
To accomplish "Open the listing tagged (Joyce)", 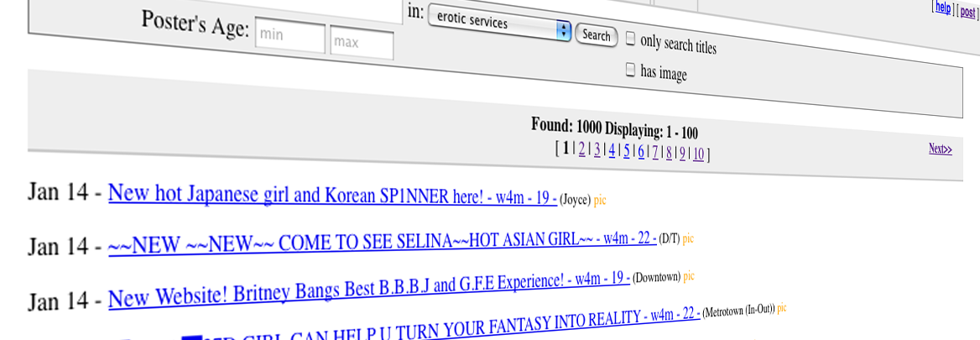I will [x=331, y=195].
